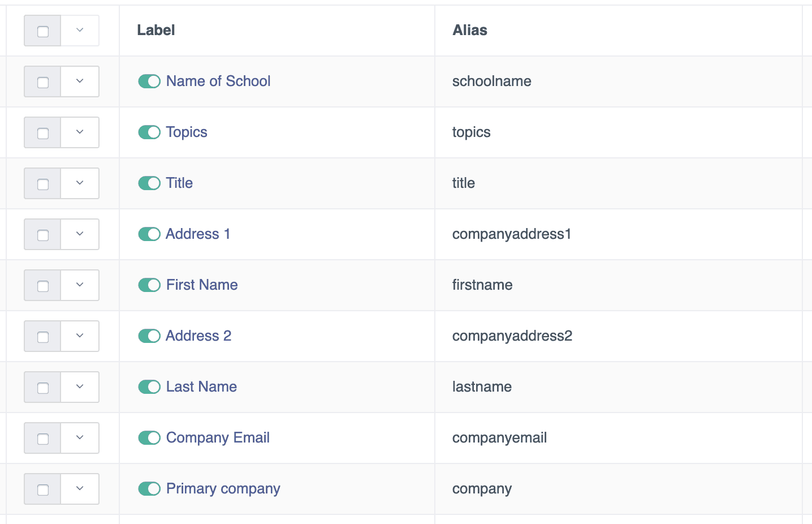
Task: Toggle the Name of School field switch
Action: tap(149, 81)
